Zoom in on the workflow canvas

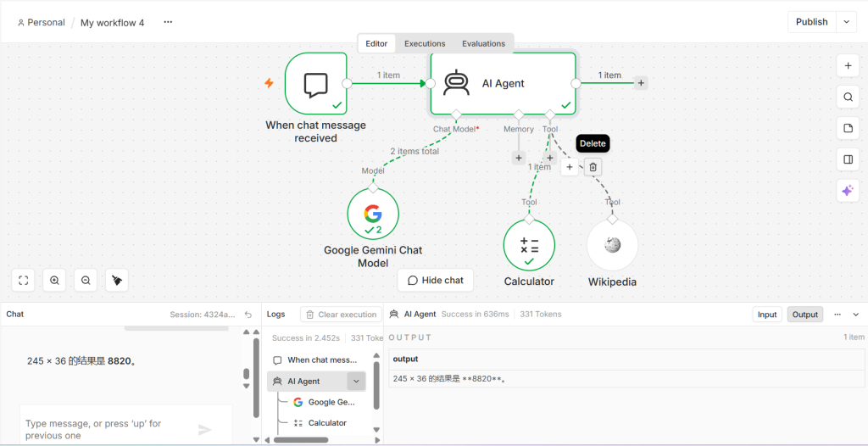[x=54, y=281]
